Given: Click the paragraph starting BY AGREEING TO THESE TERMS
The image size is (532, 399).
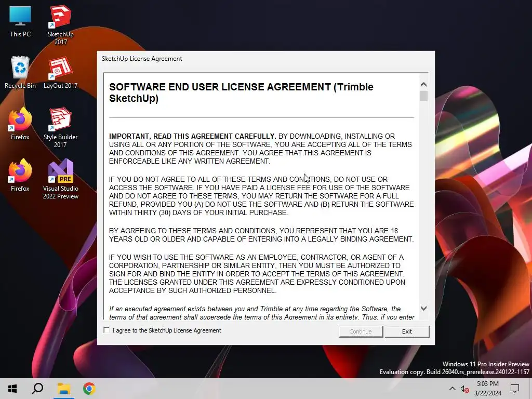Looking at the screenshot, I should (x=261, y=235).
